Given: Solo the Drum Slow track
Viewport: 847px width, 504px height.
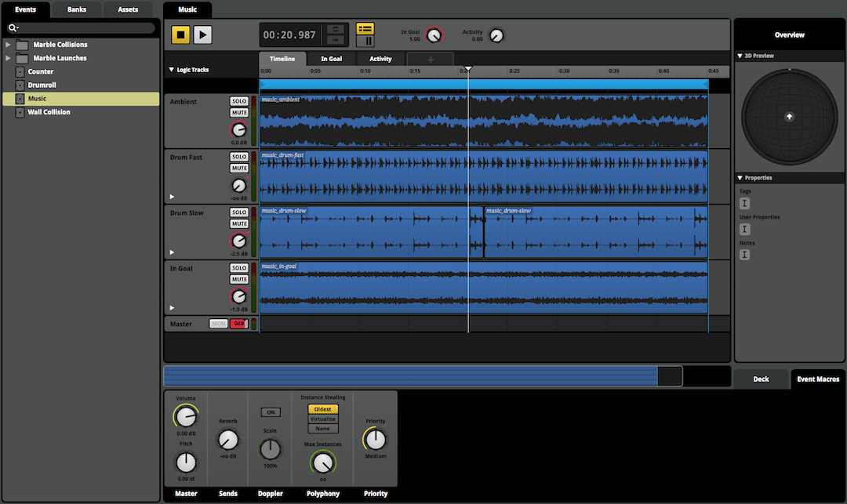Looking at the screenshot, I should [238, 212].
